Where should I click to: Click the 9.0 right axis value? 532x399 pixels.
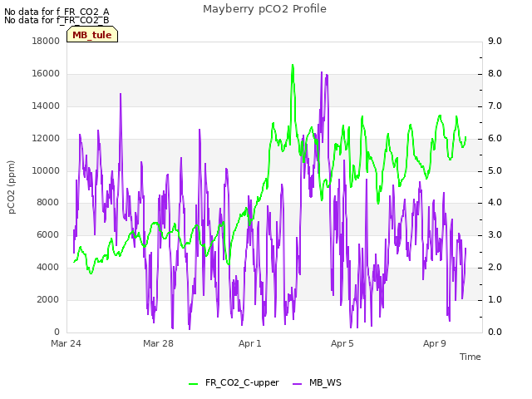coord(495,41)
